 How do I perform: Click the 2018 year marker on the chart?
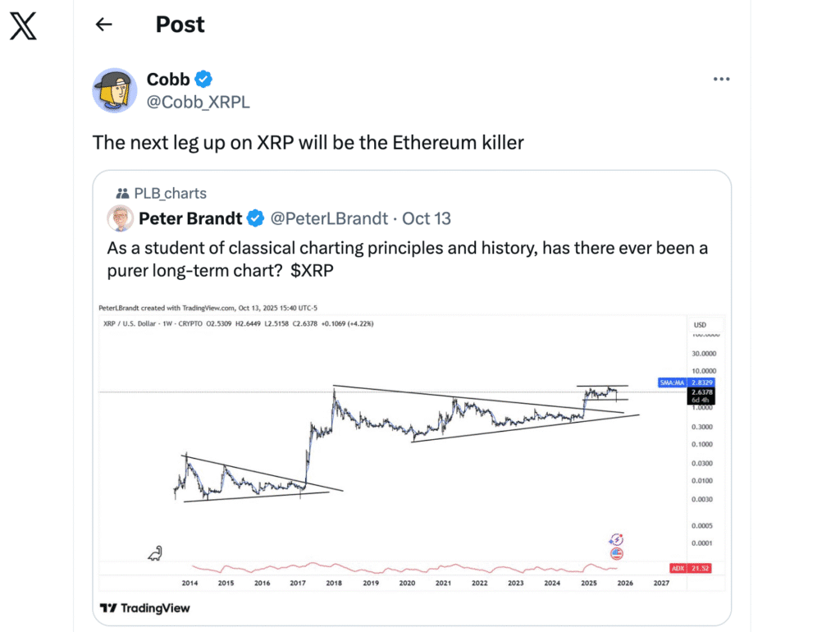click(335, 583)
